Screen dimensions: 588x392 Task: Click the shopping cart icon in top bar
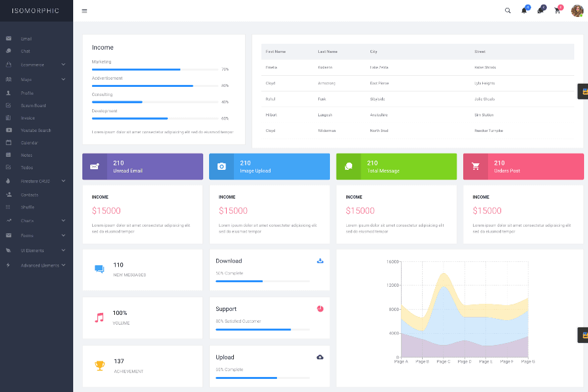[557, 10]
